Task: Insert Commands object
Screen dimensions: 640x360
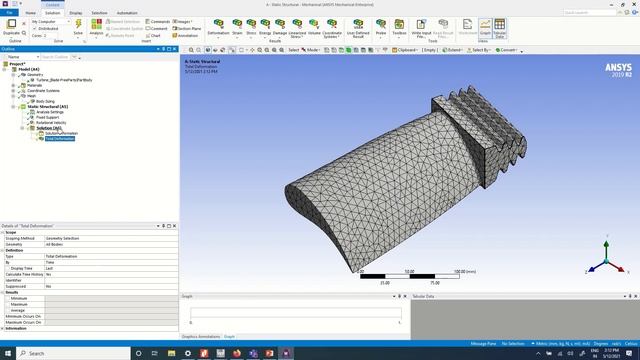Action: click(x=158, y=22)
